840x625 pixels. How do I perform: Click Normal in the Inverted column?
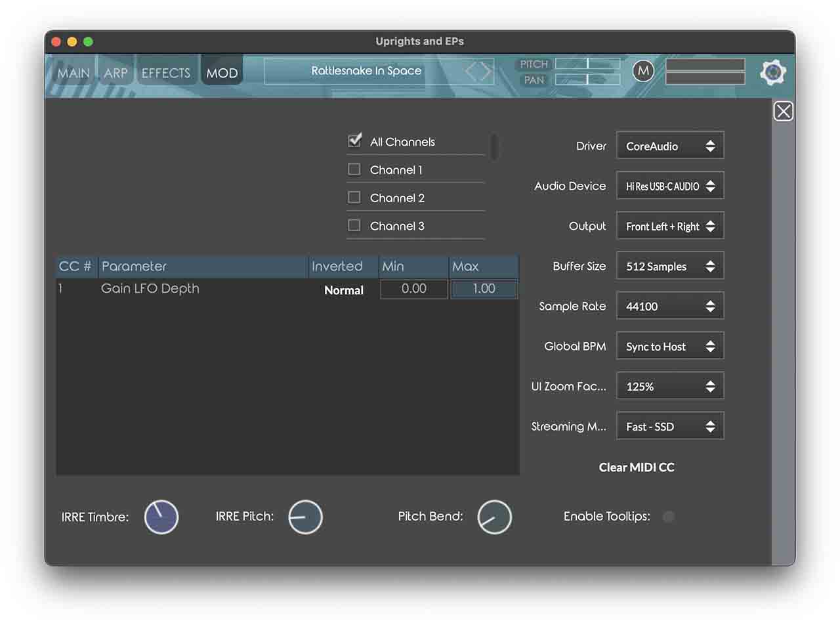(x=344, y=290)
